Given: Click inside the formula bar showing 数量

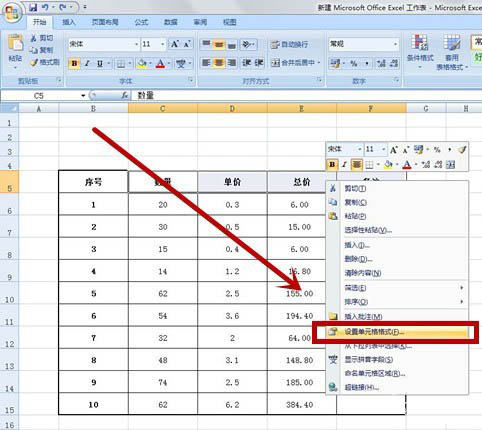Looking at the screenshot, I should [307, 96].
